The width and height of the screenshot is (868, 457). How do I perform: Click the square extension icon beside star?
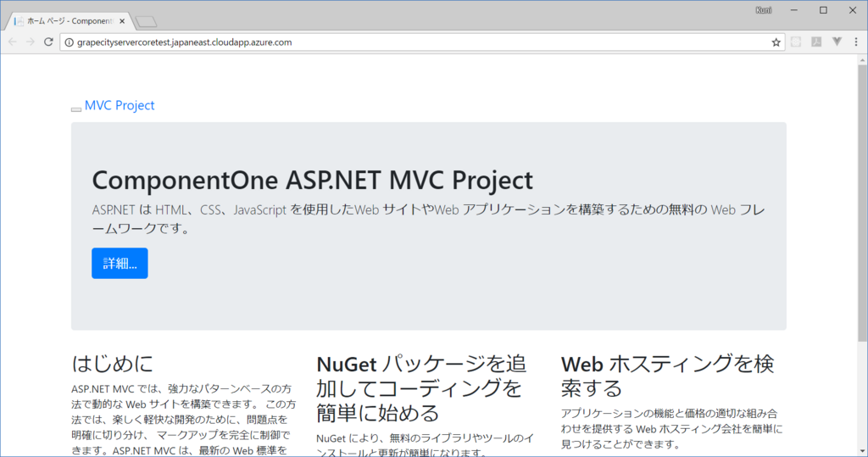[796, 42]
